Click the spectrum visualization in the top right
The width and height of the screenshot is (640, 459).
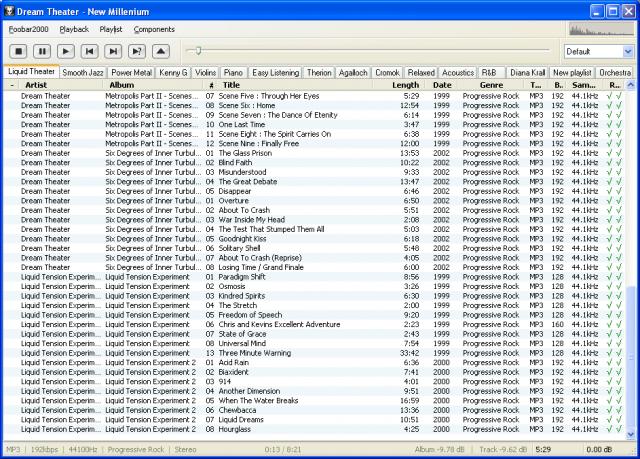600,29
